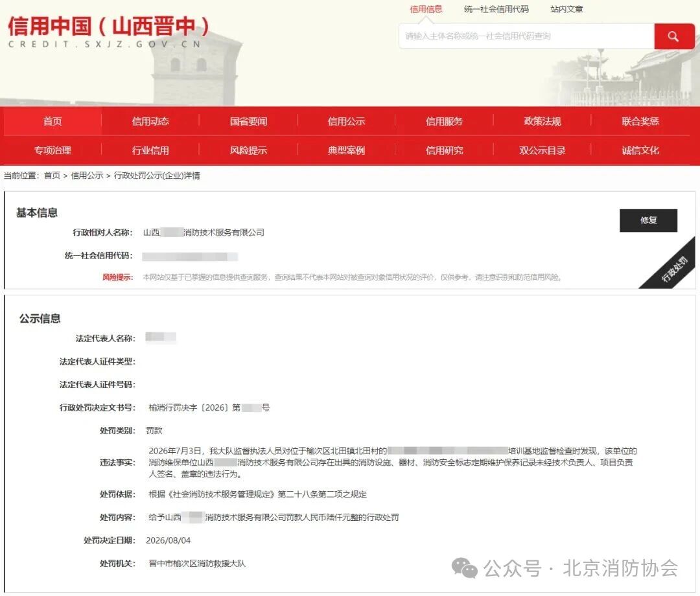Select the 信用信息 search tab
Screen dimensions: 700x596
click(426, 9)
